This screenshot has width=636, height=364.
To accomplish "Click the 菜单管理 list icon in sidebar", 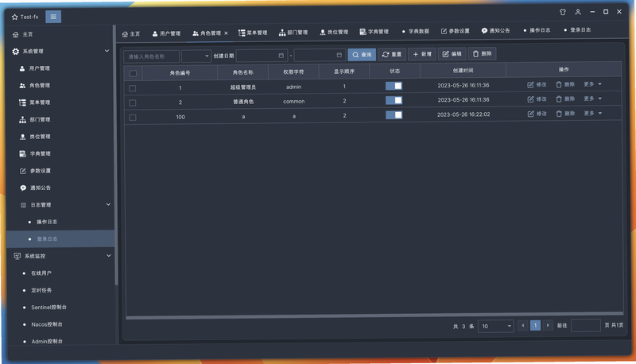I will [x=22, y=103].
